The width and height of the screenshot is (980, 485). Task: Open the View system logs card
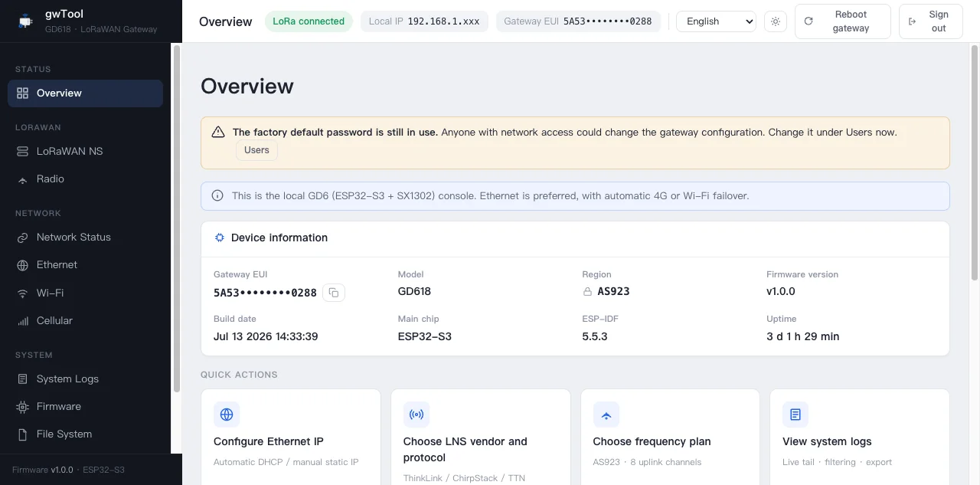click(x=860, y=437)
